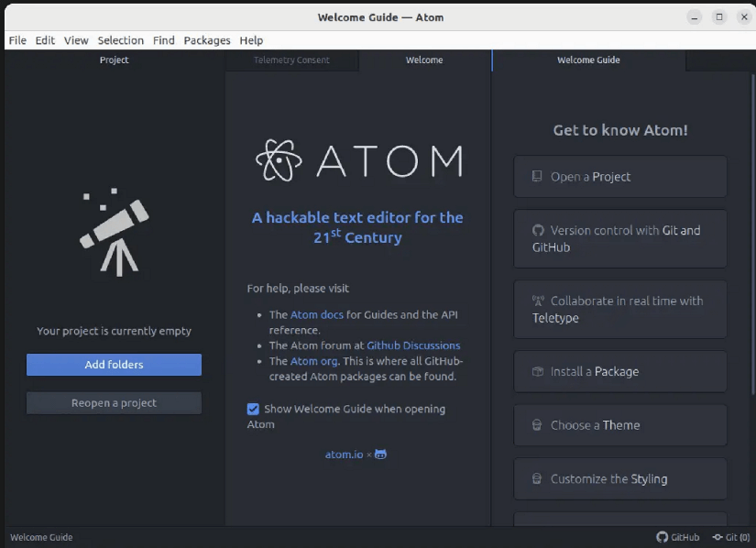Minimize the Atom window
This screenshot has height=548, width=756.
[695, 17]
